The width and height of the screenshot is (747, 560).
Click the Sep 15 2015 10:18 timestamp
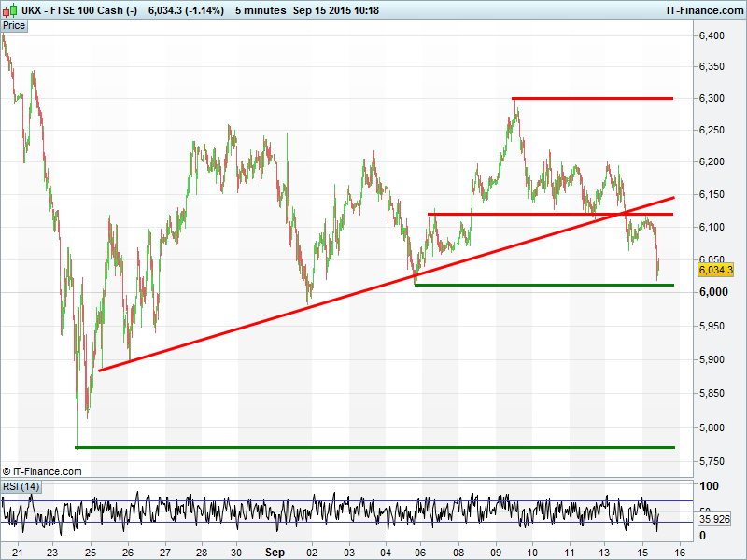(x=335, y=9)
